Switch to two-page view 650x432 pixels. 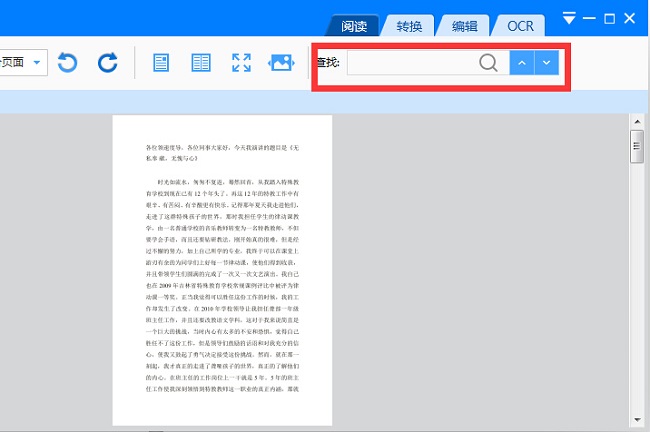[x=201, y=63]
